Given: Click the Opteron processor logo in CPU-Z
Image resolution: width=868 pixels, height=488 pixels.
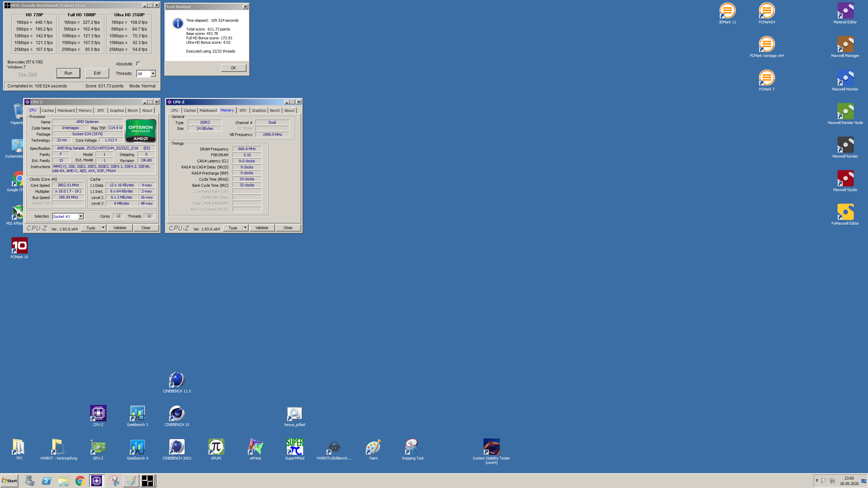Looking at the screenshot, I should pos(141,130).
